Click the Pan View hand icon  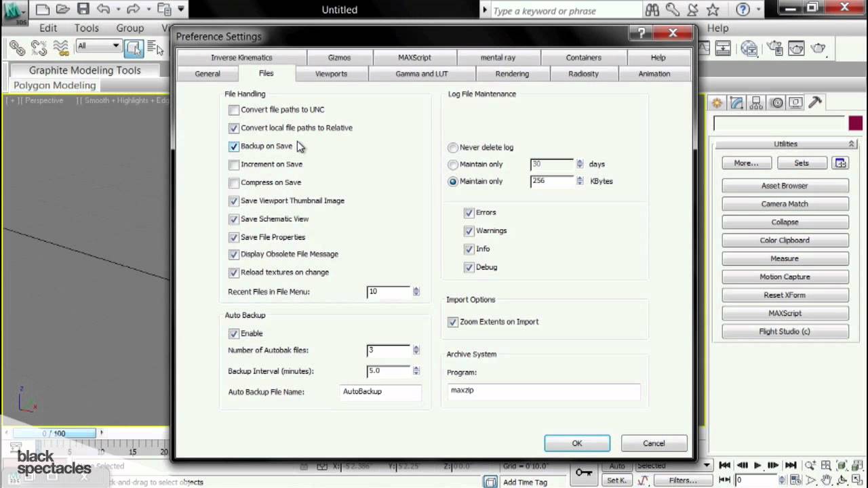pyautogui.click(x=827, y=480)
